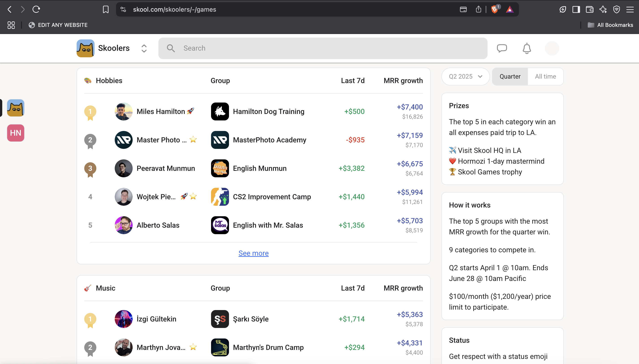Open MasterPhoto Academy group
Image resolution: width=639 pixels, height=364 pixels.
270,140
